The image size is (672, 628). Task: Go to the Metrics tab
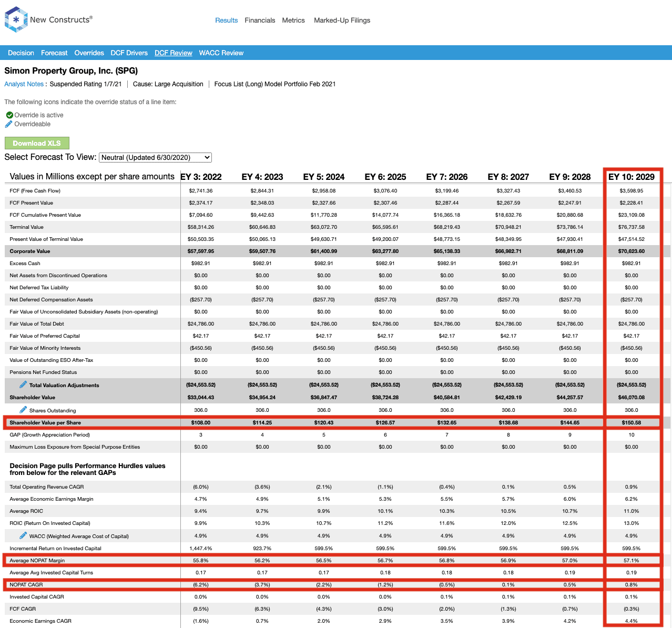tap(293, 21)
